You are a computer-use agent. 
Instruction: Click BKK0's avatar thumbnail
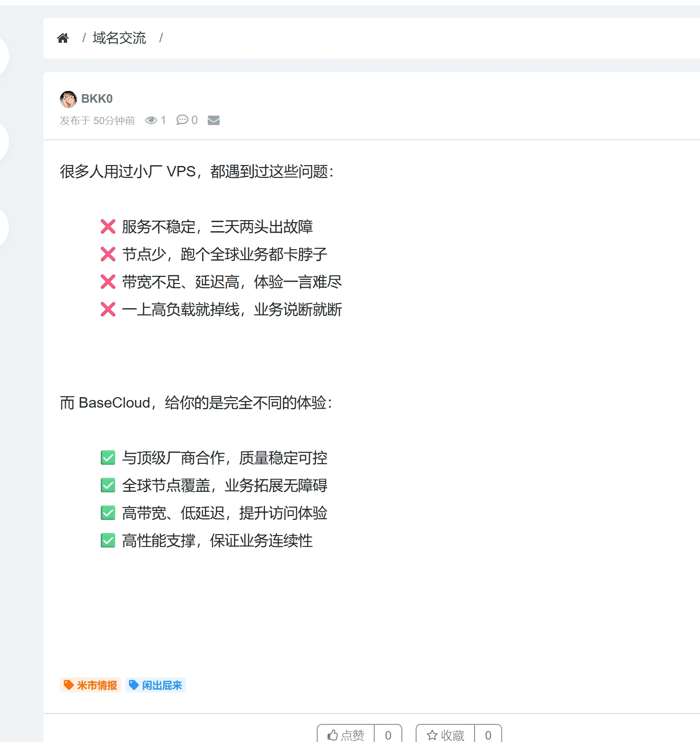click(68, 99)
